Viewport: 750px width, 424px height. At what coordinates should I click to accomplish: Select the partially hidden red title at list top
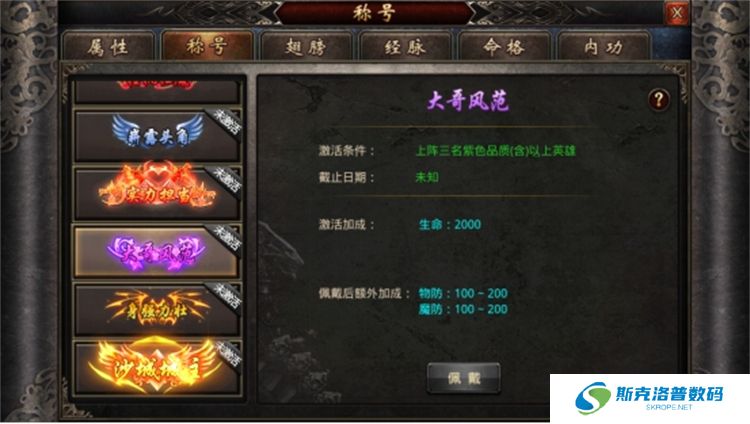157,91
